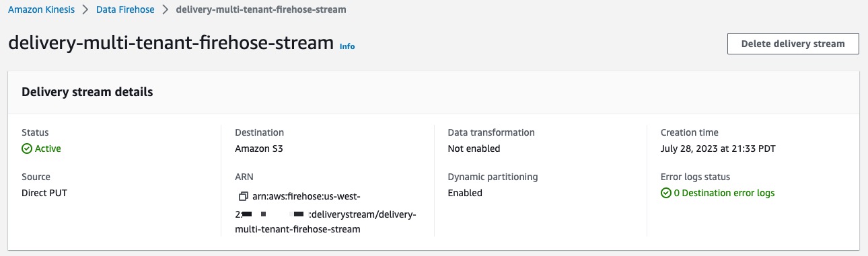The image size is (868, 256).
Task: Click the Data transformation Not enabled value
Action: [x=474, y=148]
